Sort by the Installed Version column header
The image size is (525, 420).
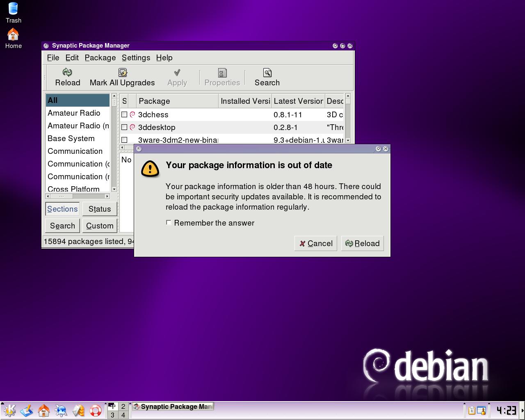(x=245, y=101)
